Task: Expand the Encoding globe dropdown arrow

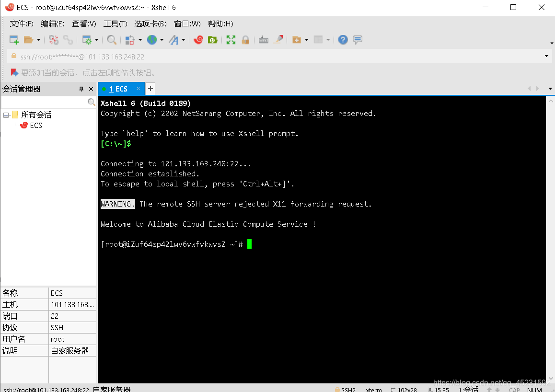Action: pos(162,40)
